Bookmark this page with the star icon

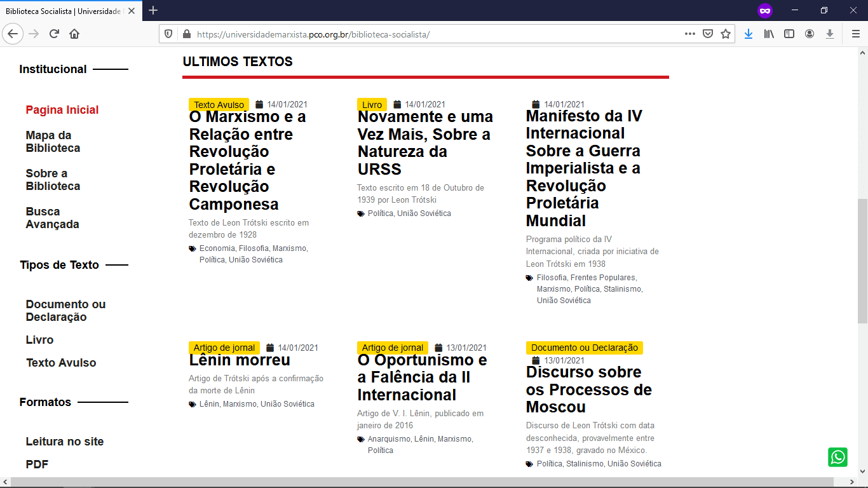pos(725,34)
